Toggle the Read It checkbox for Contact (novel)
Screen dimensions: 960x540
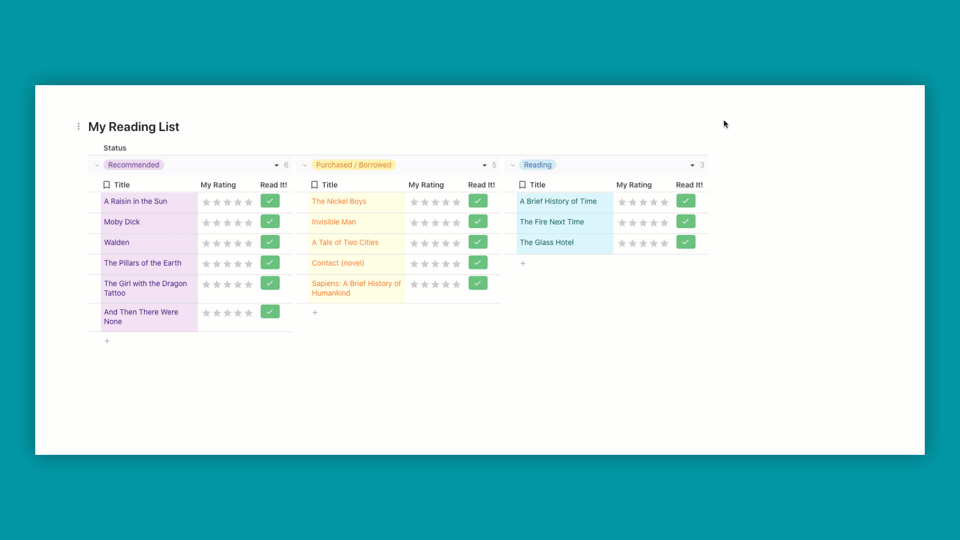pos(478,263)
